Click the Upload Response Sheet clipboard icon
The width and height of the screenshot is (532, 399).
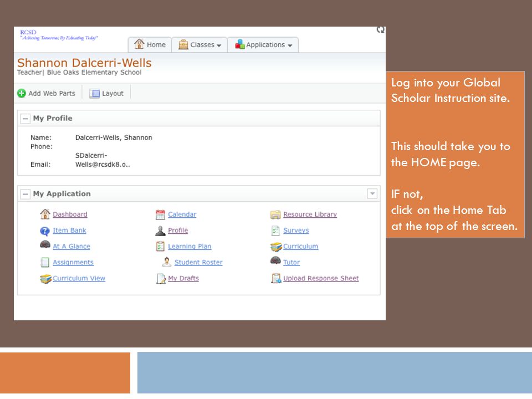(x=276, y=278)
